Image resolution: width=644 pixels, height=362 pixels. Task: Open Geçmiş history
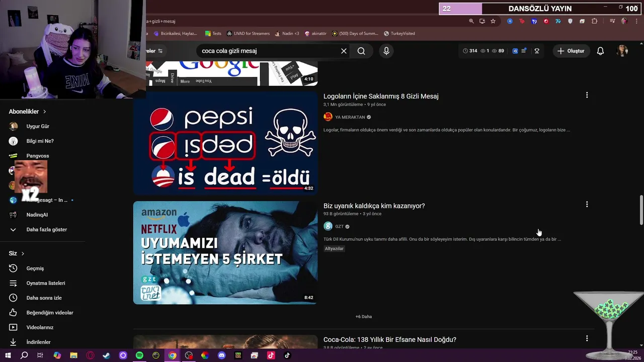(35, 268)
